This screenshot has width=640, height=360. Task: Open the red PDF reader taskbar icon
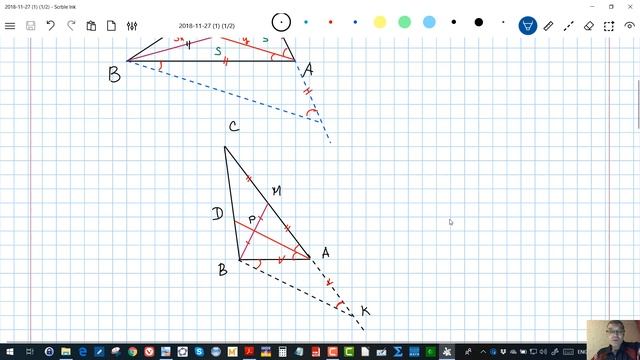coord(249,351)
